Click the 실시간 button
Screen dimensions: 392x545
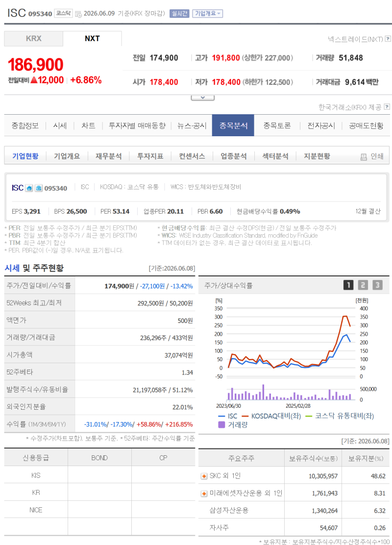click(x=179, y=14)
